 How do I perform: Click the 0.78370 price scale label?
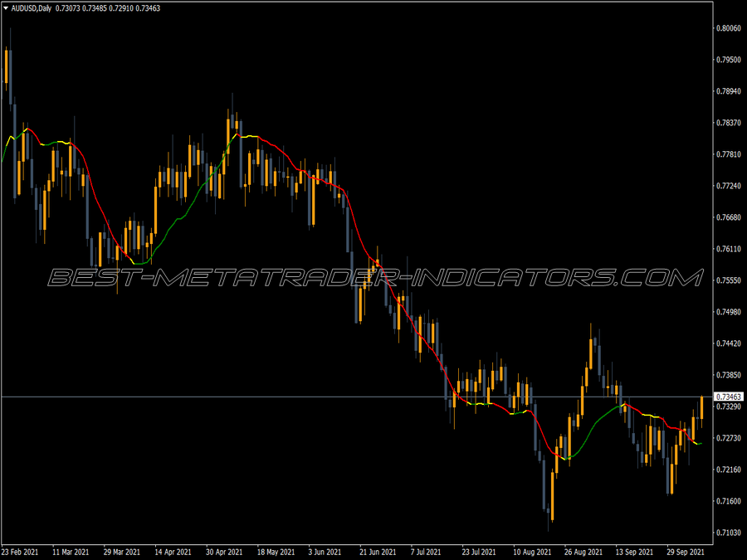pos(729,123)
